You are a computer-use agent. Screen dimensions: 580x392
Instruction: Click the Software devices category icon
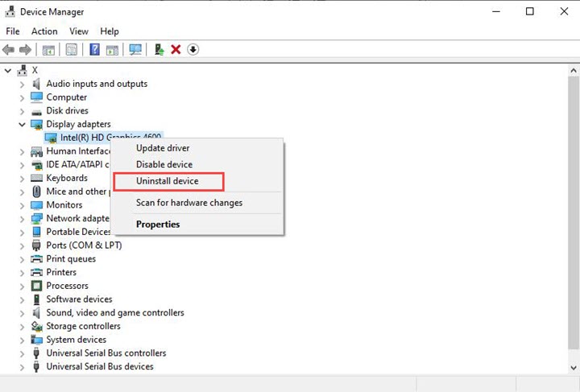36,299
